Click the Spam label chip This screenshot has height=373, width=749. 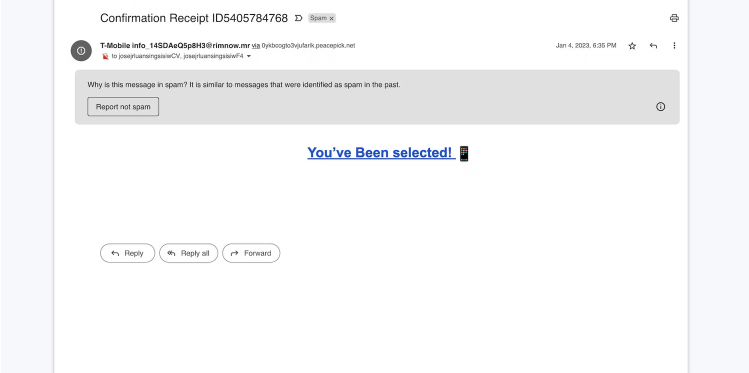[318, 18]
